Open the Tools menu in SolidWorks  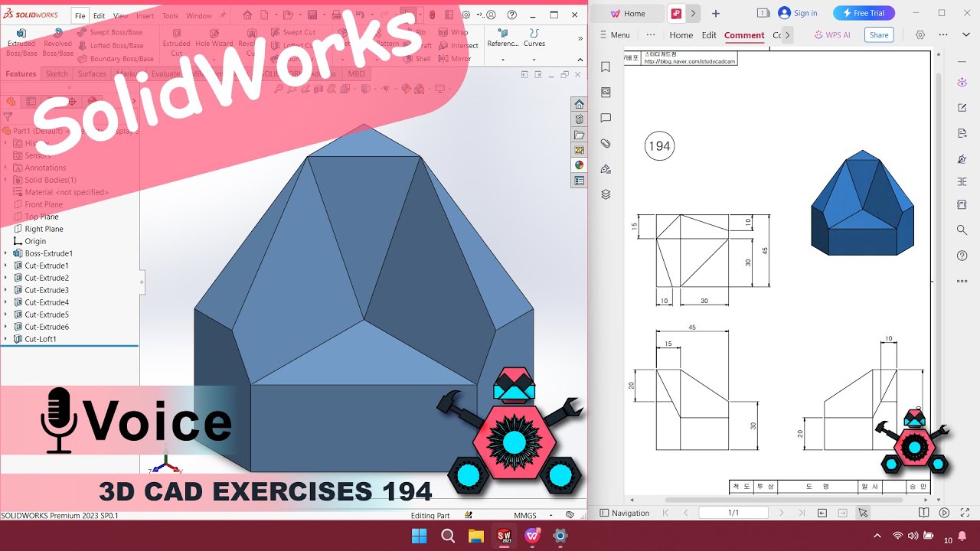170,15
